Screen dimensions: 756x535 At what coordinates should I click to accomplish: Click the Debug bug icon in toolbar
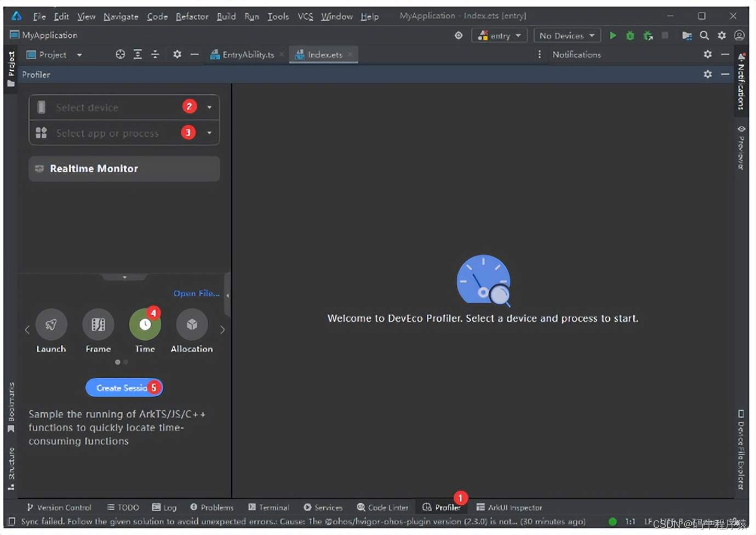coord(630,36)
